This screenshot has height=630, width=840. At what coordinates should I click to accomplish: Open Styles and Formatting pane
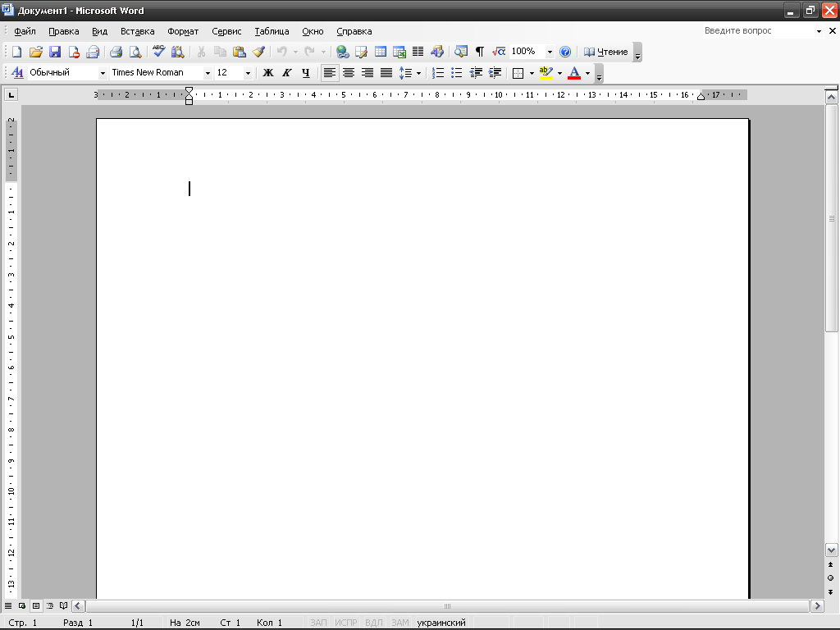coord(17,73)
